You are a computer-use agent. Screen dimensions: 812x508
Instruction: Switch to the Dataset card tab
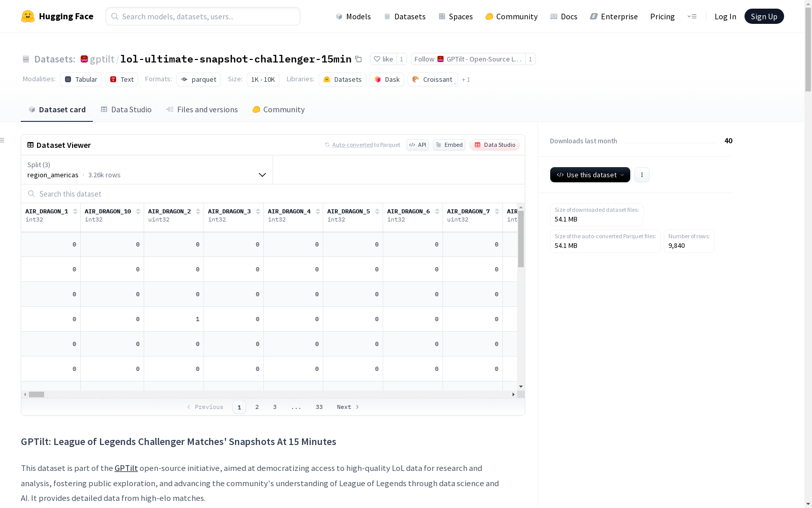(57, 110)
